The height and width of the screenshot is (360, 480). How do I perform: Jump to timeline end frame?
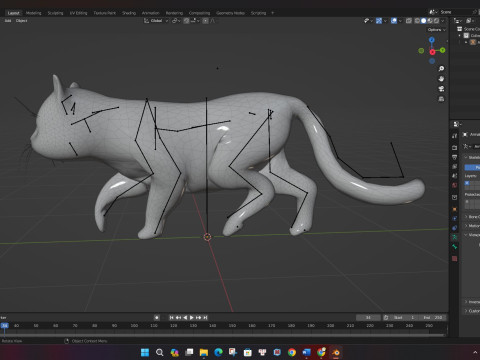tap(205, 318)
